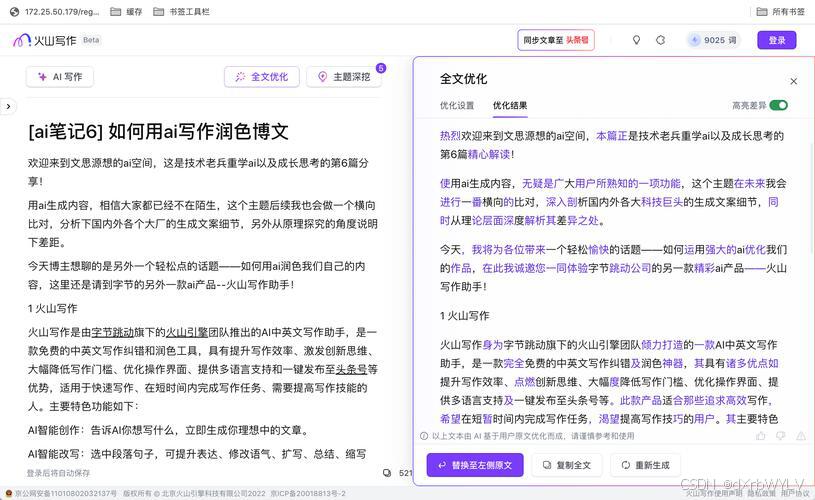Open the 用户协议 footer link
Image resolution: width=815 pixels, height=500 pixels.
click(795, 493)
